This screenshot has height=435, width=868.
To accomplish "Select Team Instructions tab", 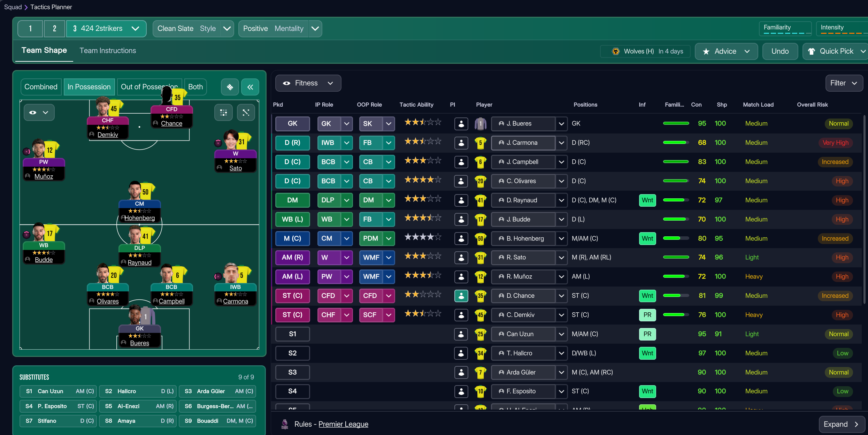I will pos(108,51).
